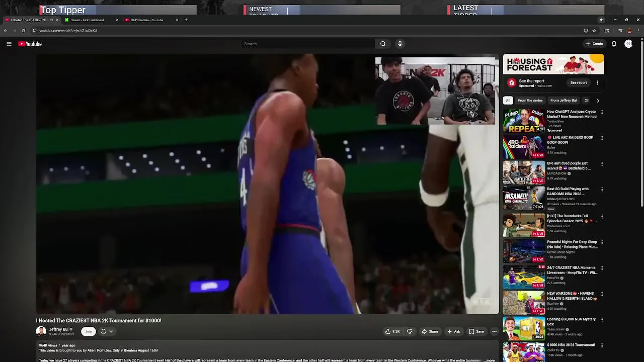The height and width of the screenshot is (362, 644).
Task: Go forward in browser history
Action: [x=14, y=31]
